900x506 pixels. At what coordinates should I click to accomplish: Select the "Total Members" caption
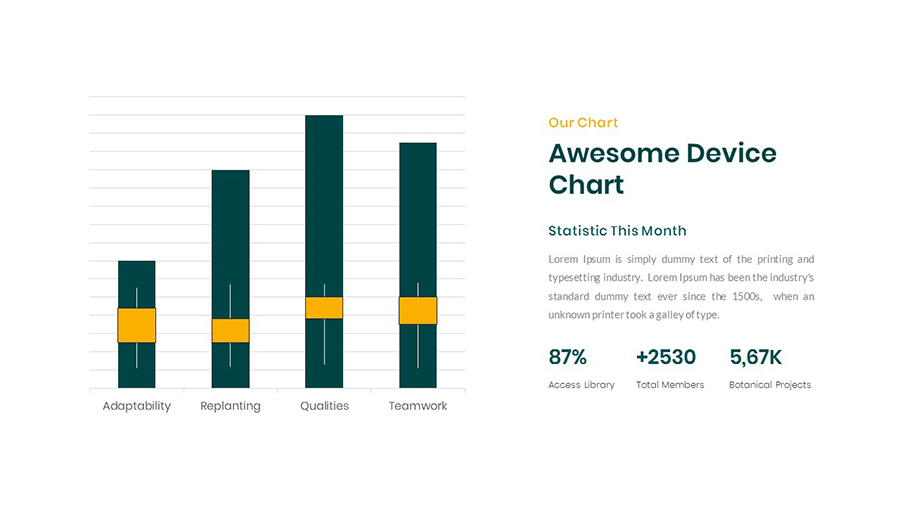point(669,385)
